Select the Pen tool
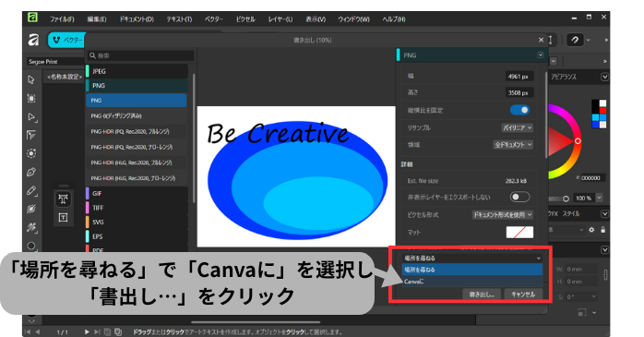Image resolution: width=644 pixels, height=337 pixels. pos(31,173)
